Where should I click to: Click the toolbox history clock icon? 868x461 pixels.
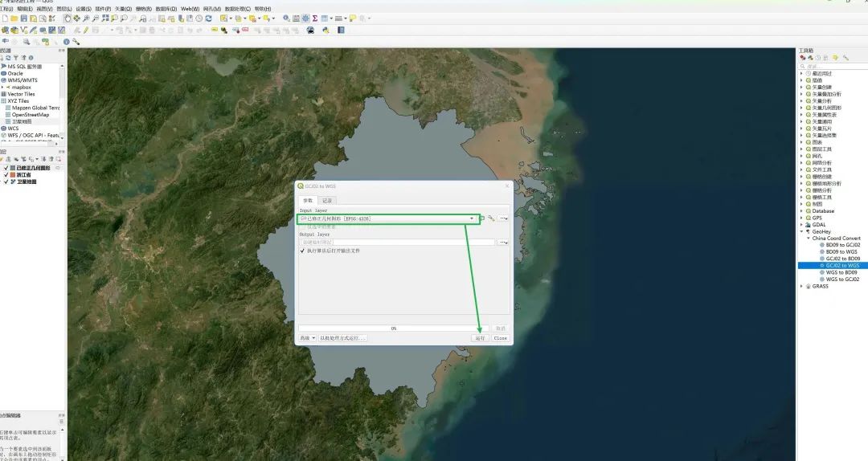coord(817,58)
